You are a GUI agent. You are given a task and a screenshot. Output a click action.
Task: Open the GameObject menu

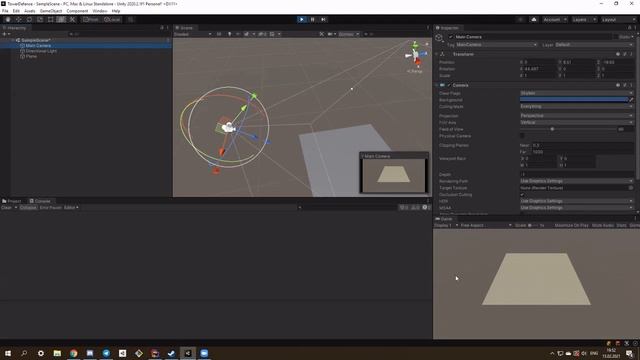point(51,11)
